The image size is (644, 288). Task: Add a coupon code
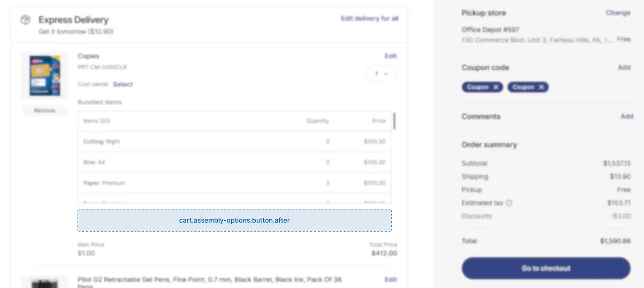(624, 67)
